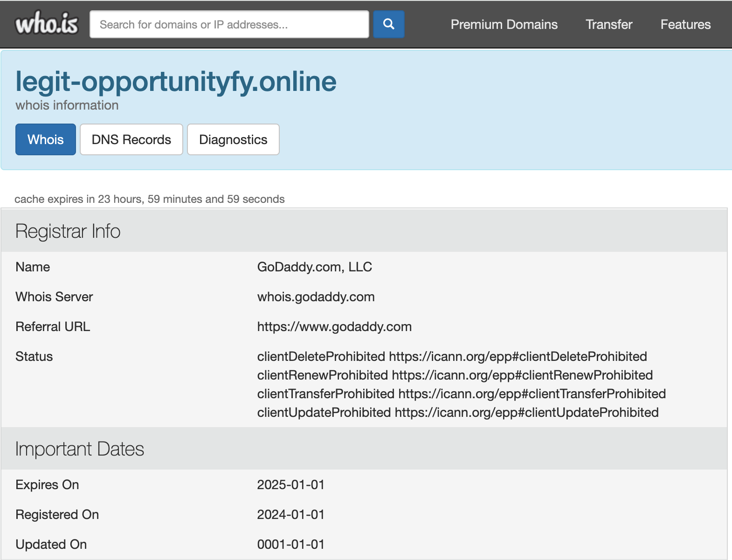Click the Registered On date 2024-01-01
732x560 pixels.
291,514
